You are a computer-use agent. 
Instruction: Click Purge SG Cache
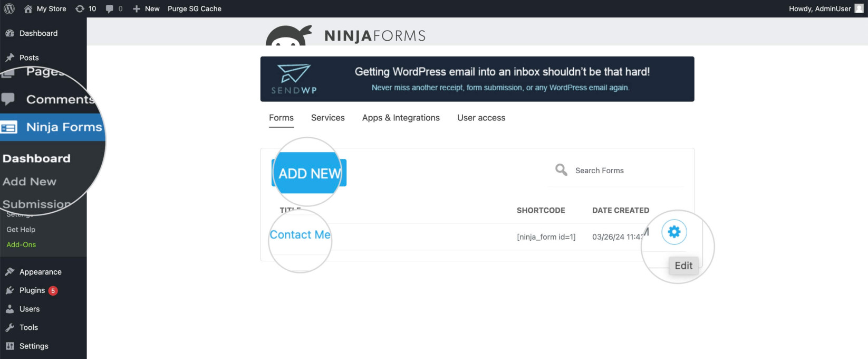tap(195, 8)
